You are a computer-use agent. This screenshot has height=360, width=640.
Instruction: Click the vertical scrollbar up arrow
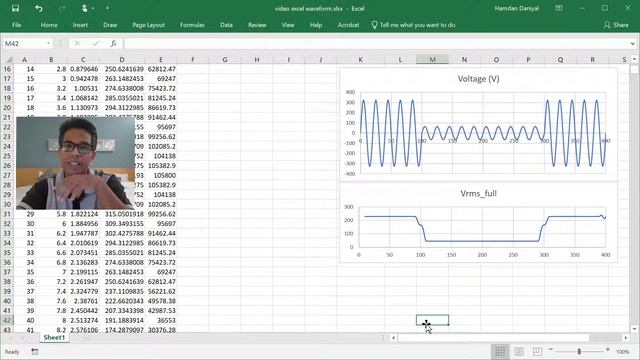[x=634, y=60]
